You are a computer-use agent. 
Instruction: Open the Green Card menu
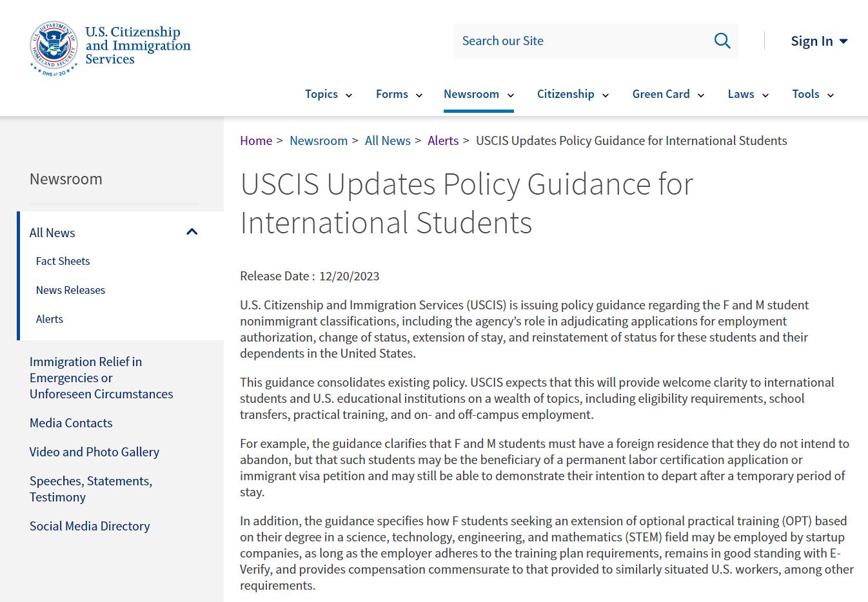667,94
